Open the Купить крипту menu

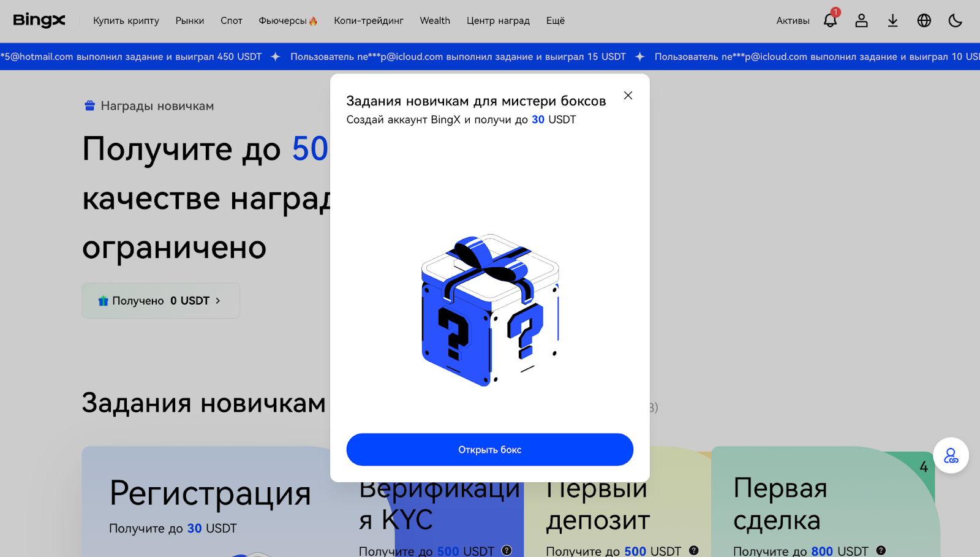(x=126, y=21)
